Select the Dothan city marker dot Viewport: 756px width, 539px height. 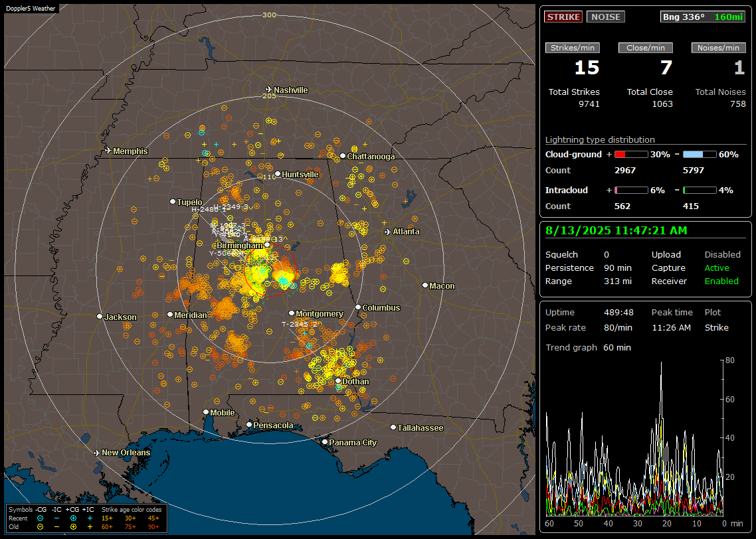[338, 380]
